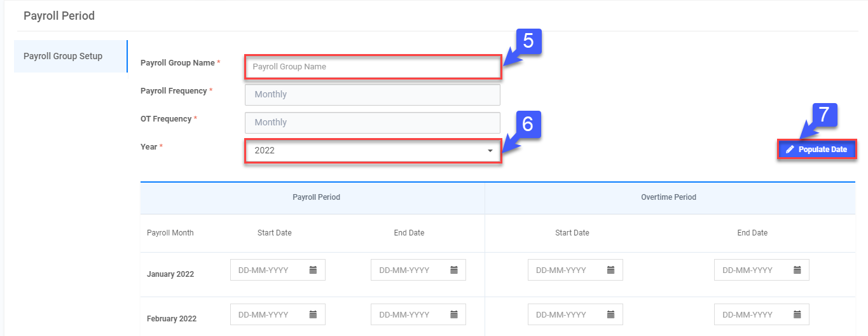Image resolution: width=868 pixels, height=336 pixels.
Task: Click February 2022 overtime start date field
Action: pos(566,315)
